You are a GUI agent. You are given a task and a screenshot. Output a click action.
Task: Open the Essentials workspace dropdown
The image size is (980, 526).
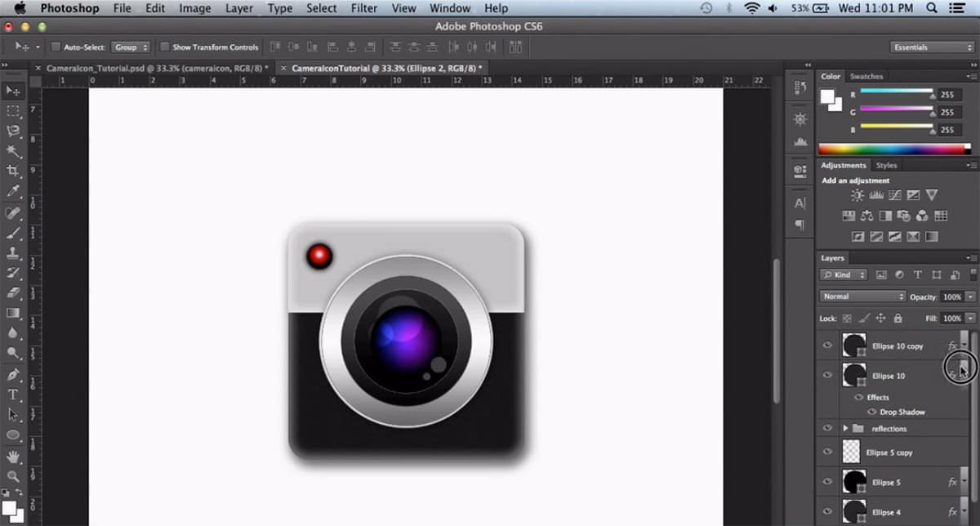click(933, 47)
